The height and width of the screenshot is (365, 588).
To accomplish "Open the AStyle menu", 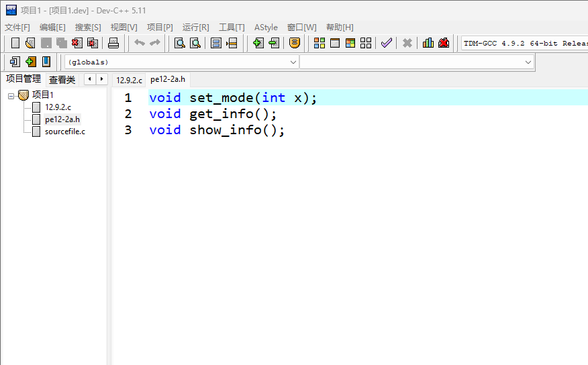I will 266,28.
